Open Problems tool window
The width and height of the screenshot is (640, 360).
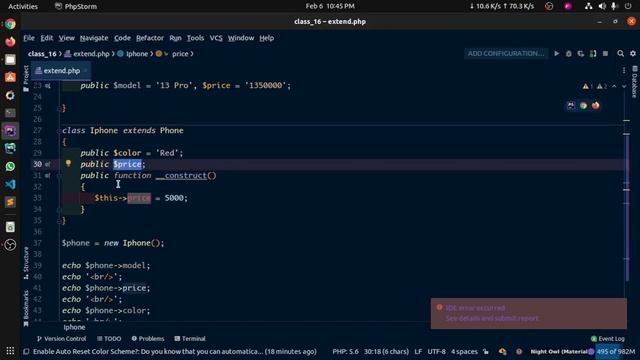pyautogui.click(x=148, y=339)
